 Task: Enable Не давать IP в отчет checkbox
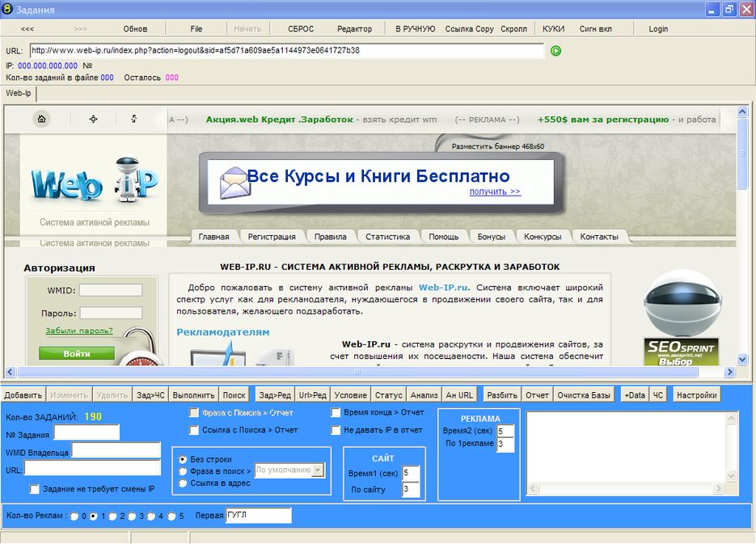336,430
